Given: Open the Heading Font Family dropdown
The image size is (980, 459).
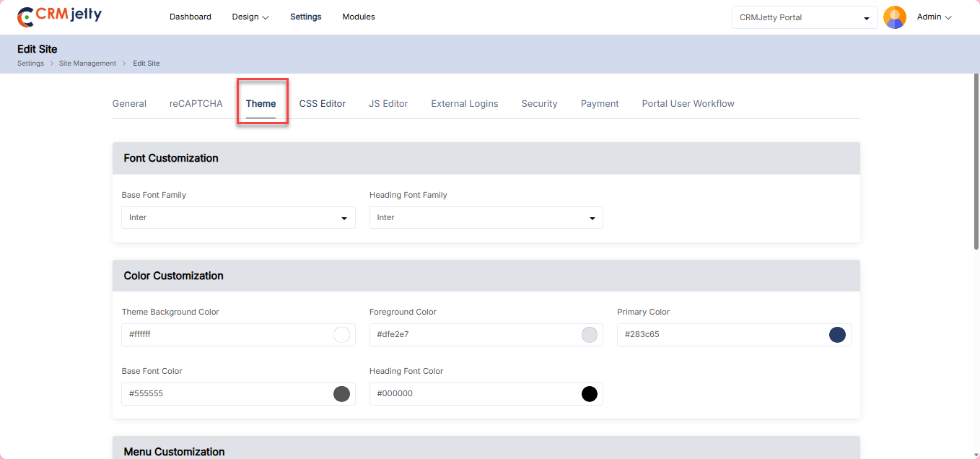Looking at the screenshot, I should click(x=486, y=217).
